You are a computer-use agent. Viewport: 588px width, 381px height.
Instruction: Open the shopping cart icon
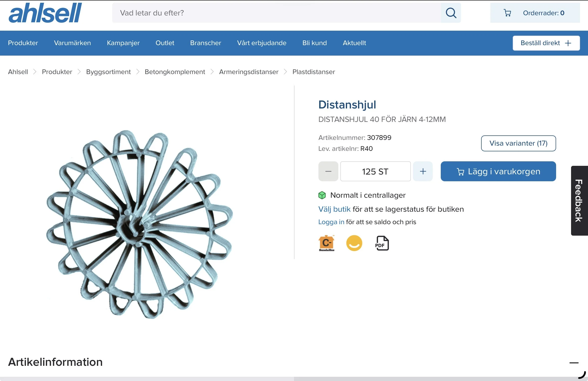pos(507,13)
